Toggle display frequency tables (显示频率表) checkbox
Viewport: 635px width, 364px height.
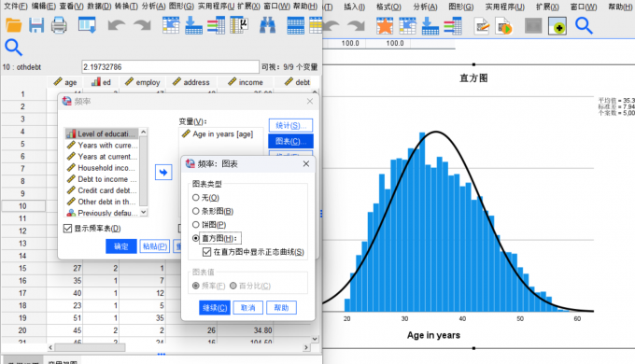click(68, 229)
